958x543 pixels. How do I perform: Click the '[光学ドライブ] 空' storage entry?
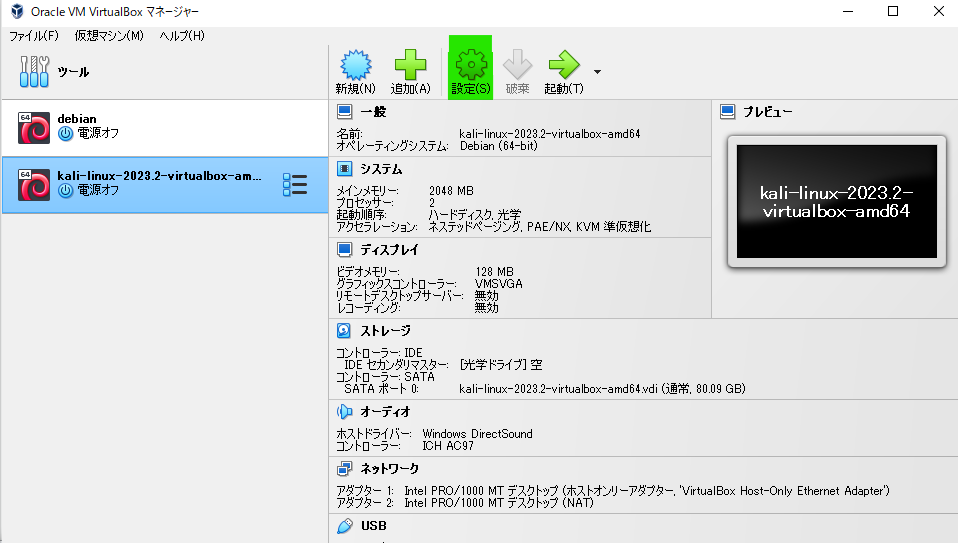501,365
